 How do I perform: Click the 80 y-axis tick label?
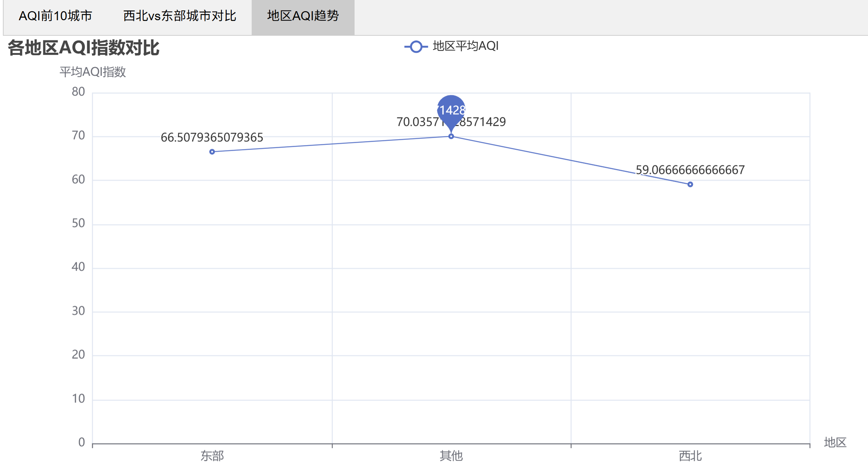point(78,92)
